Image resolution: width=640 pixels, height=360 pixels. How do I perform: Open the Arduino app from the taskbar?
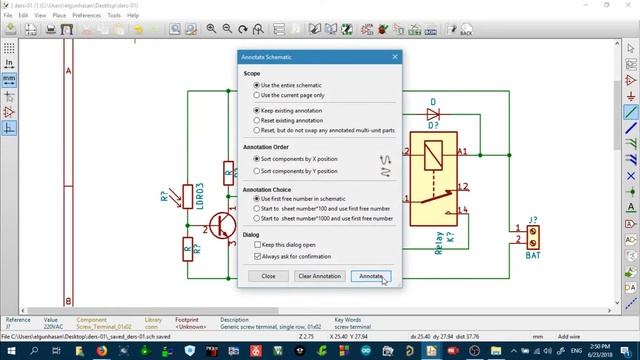point(366,351)
